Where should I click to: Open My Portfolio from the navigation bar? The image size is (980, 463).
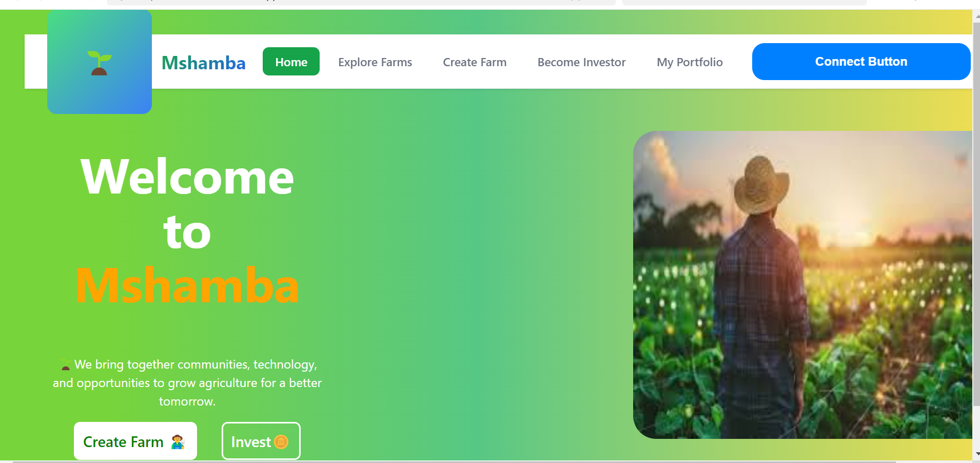(690, 62)
